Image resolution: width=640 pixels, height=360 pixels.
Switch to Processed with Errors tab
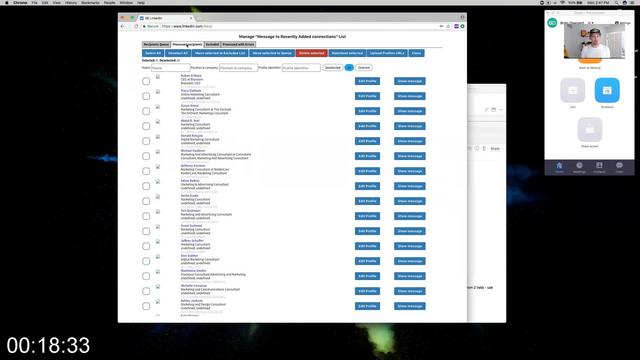pyautogui.click(x=238, y=44)
